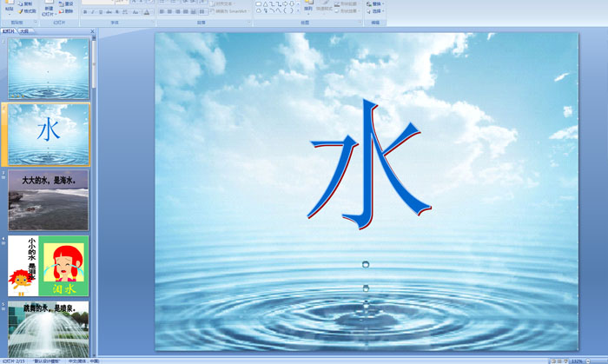This screenshot has width=608, height=364.
Task: Click the zoom percentage in status bar
Action: (577, 361)
